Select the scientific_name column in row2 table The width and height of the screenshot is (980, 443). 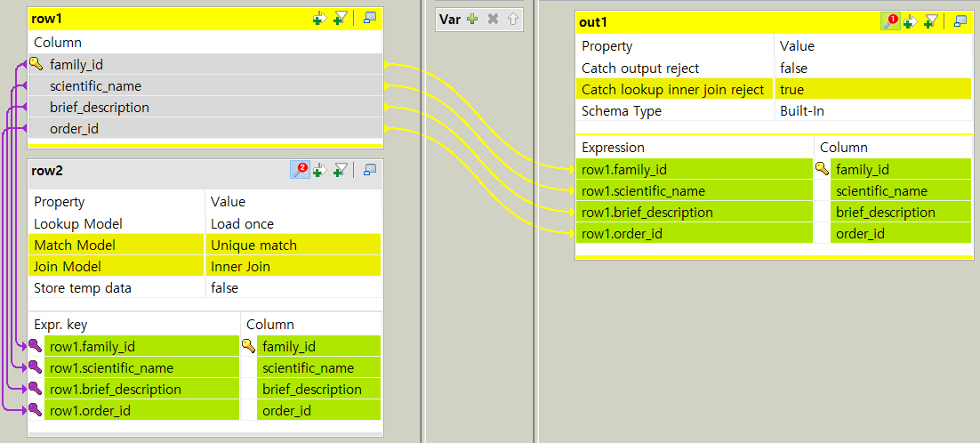click(x=318, y=367)
